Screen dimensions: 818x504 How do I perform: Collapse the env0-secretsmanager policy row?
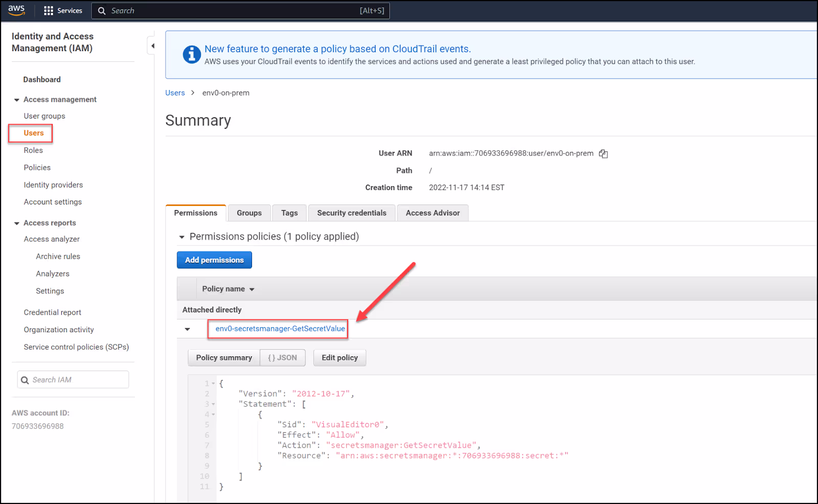coord(187,329)
